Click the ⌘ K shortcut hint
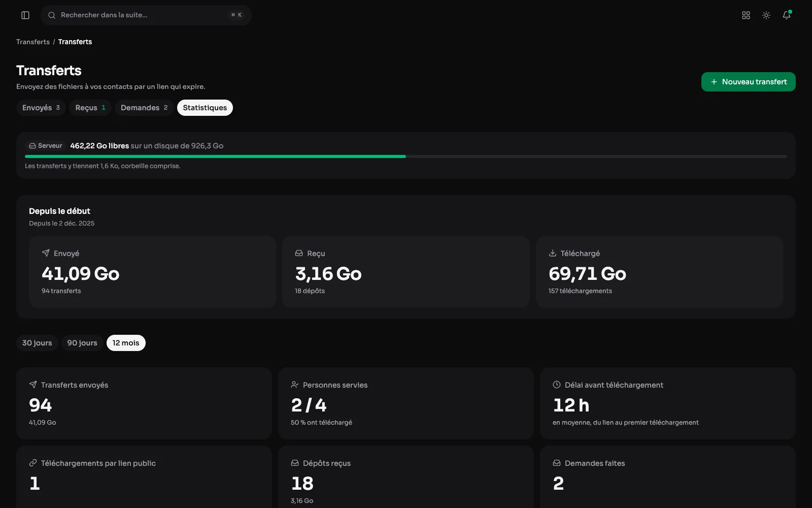812x508 pixels. pyautogui.click(x=236, y=15)
